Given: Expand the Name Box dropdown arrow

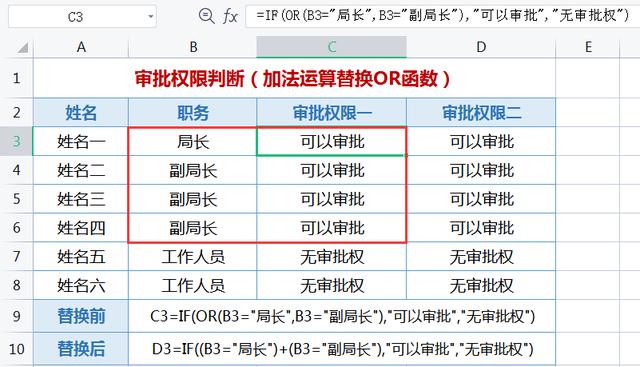Looking at the screenshot, I should (151, 17).
